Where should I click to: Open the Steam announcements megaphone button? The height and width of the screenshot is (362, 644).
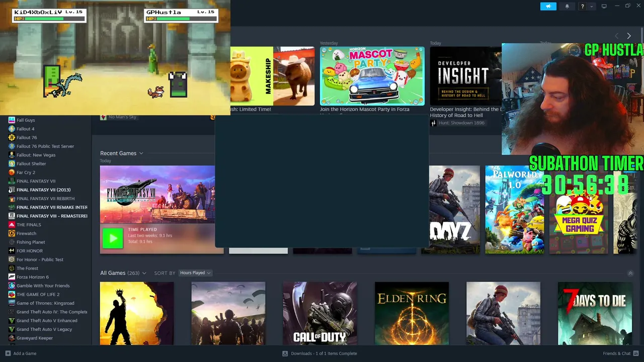(x=548, y=6)
